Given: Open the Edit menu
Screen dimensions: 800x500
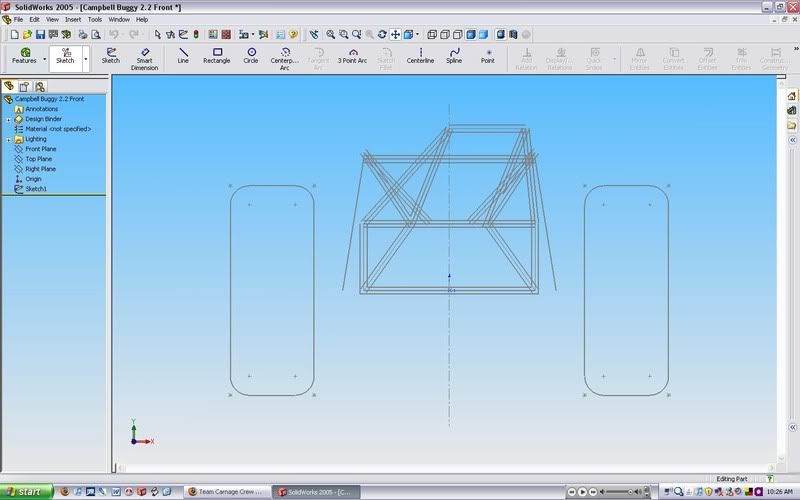Looking at the screenshot, I should coord(34,19).
